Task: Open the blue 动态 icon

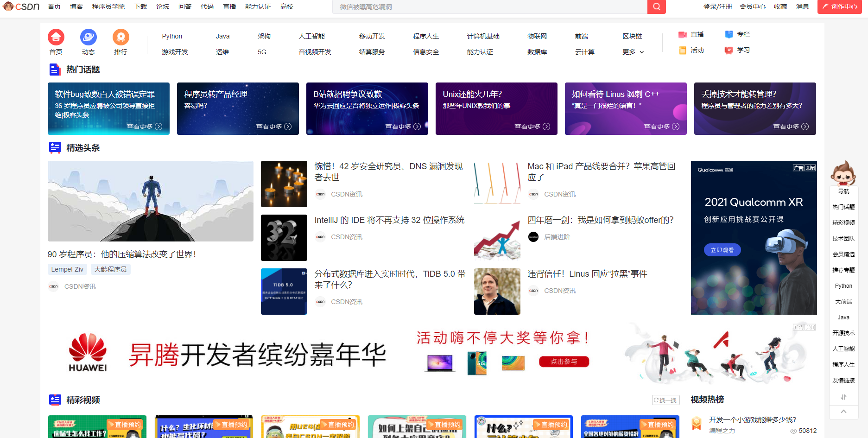Action: click(x=89, y=37)
